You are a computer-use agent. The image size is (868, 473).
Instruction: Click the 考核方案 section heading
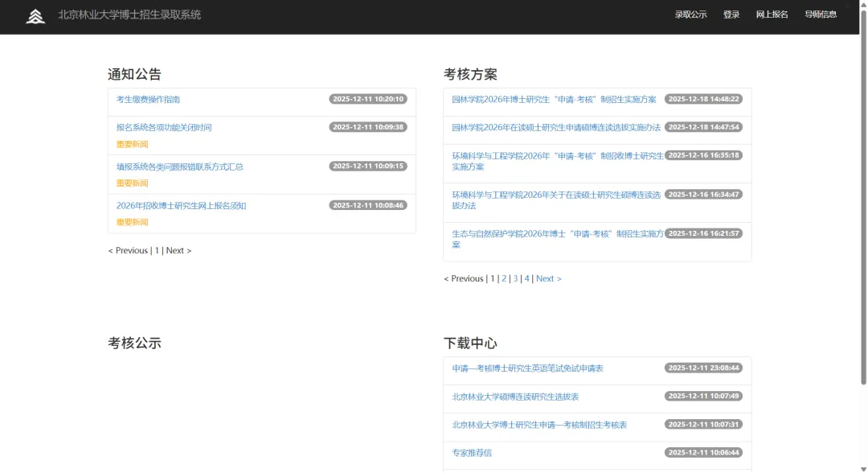tap(470, 74)
